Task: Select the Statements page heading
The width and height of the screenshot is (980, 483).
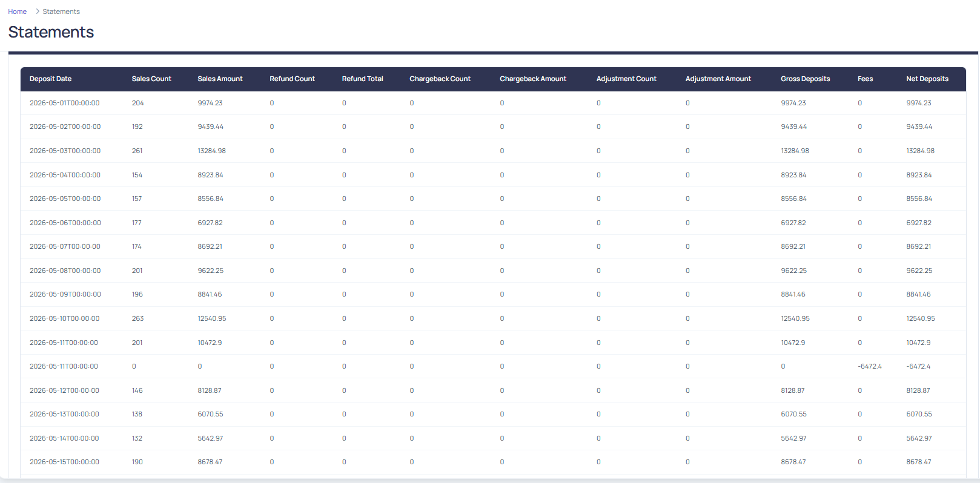Action: coord(51,32)
